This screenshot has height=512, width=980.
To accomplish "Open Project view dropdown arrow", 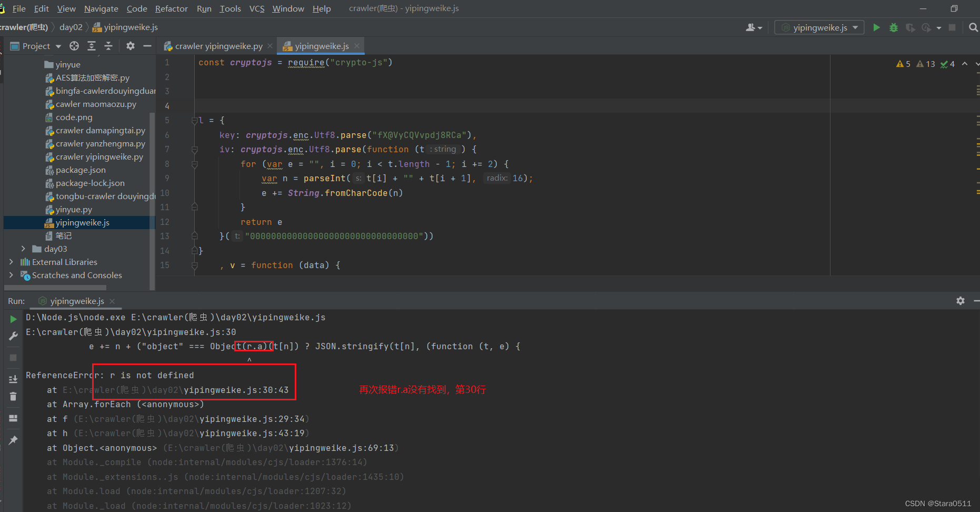I will coord(58,46).
